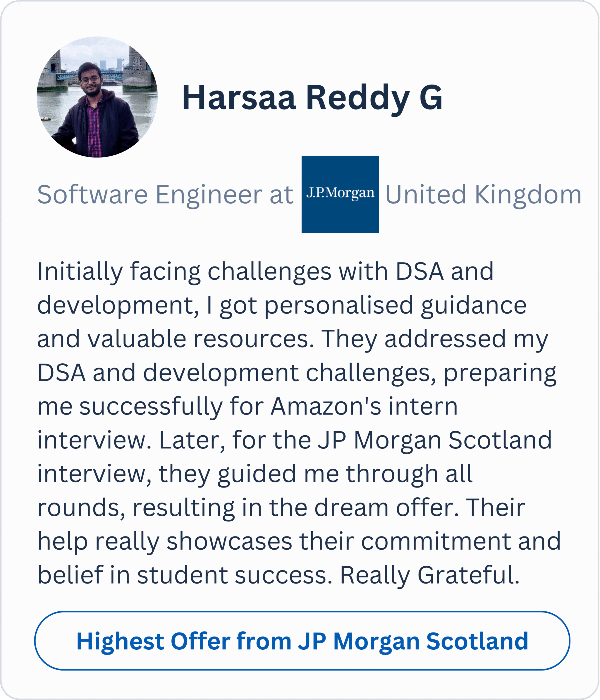The image size is (600, 700).
Task: Click the word facing in the first line
Action: (x=165, y=272)
